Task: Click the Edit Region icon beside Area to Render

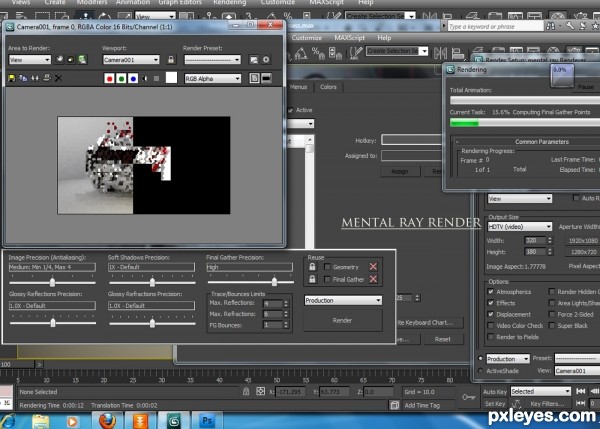Action: 60,59
